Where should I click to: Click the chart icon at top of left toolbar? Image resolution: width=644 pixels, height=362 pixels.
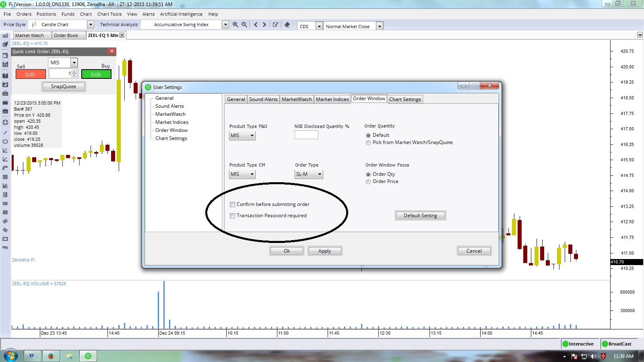tap(5, 35)
